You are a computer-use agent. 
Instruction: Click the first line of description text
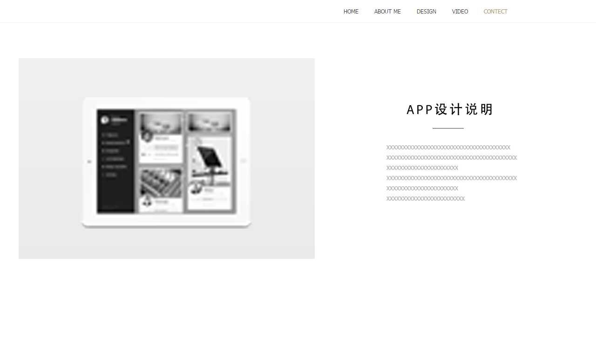click(448, 148)
